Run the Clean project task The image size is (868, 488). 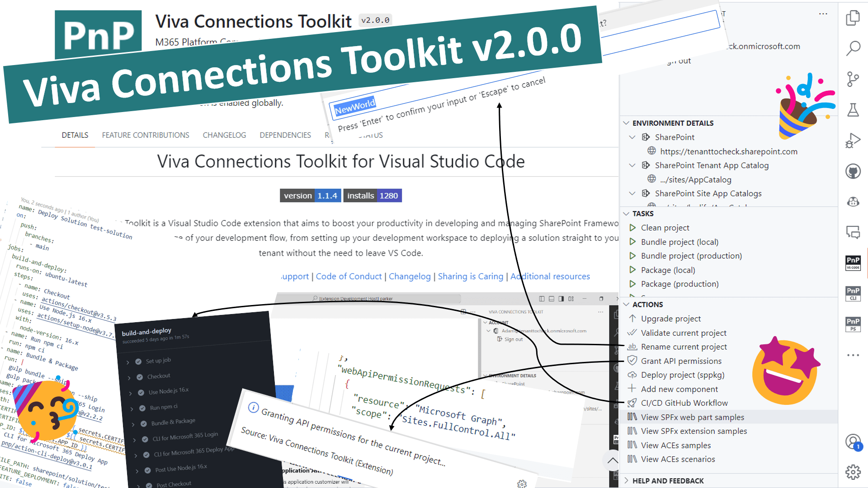click(665, 227)
